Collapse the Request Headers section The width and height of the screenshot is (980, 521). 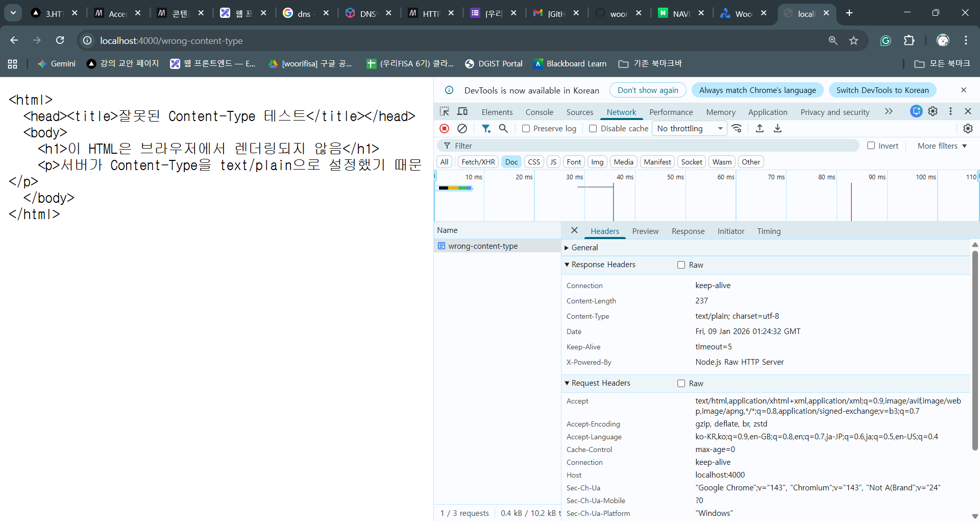coord(598,383)
